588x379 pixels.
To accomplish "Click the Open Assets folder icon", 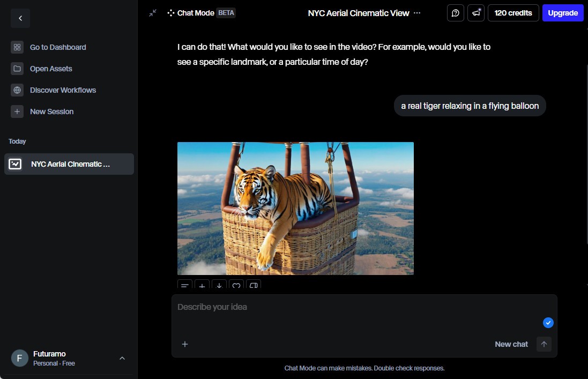I will (x=17, y=69).
